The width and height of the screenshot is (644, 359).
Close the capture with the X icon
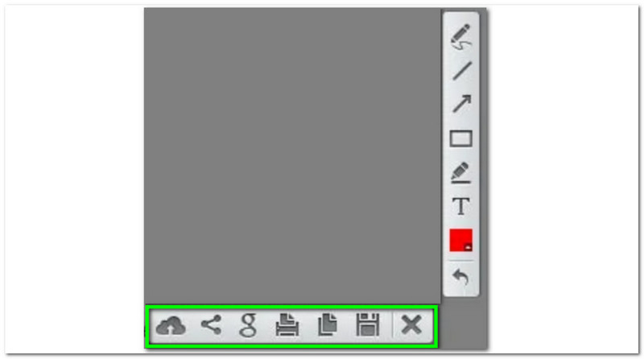[411, 325]
